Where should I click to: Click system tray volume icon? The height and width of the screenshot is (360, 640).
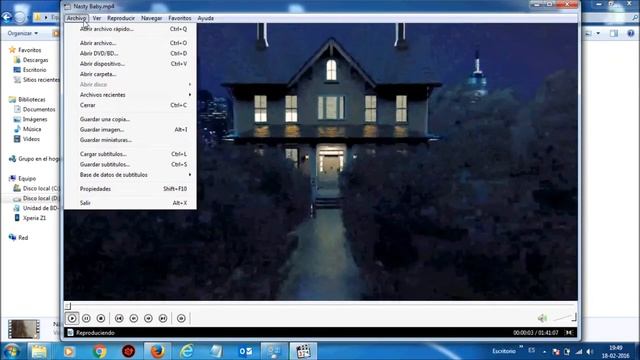point(590,351)
